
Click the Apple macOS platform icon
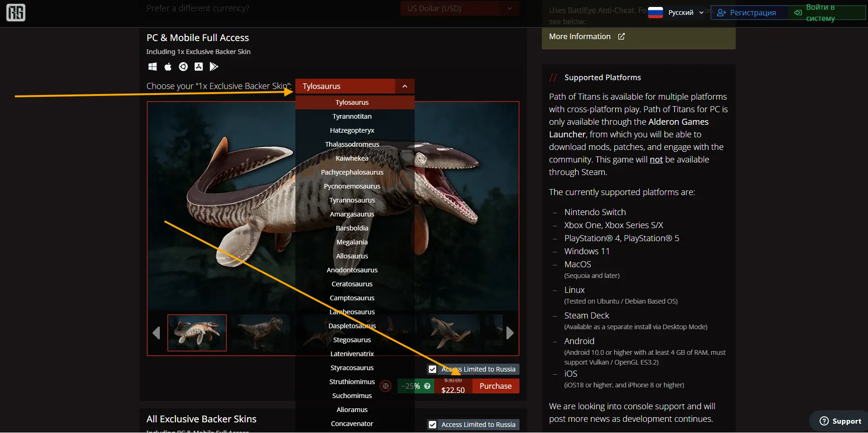point(168,67)
